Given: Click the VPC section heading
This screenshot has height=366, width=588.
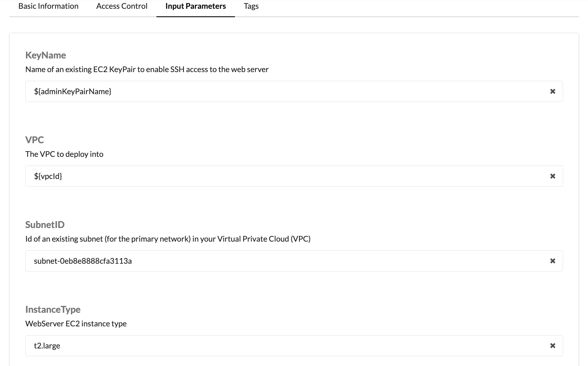Looking at the screenshot, I should 35,140.
